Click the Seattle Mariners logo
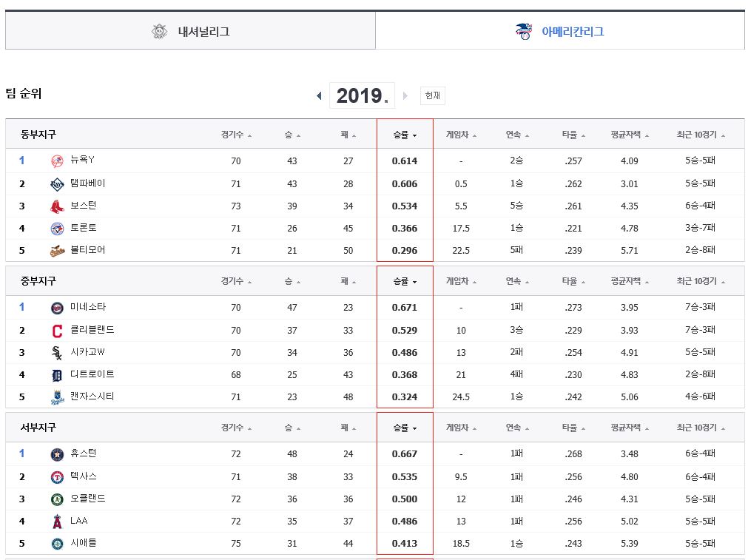The width and height of the screenshot is (748, 560). point(57,544)
